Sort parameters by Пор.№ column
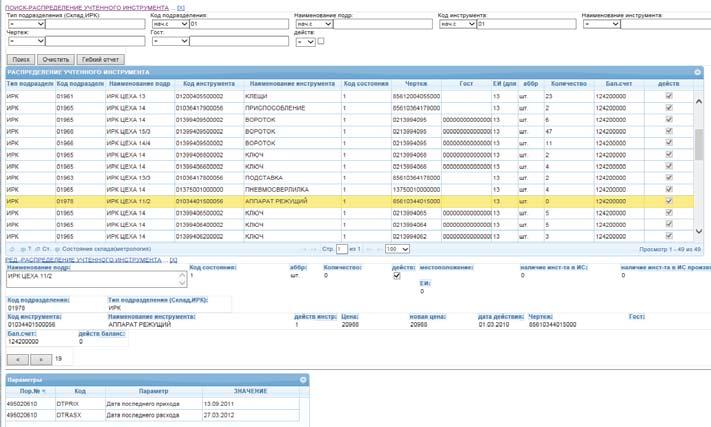 tap(30, 391)
